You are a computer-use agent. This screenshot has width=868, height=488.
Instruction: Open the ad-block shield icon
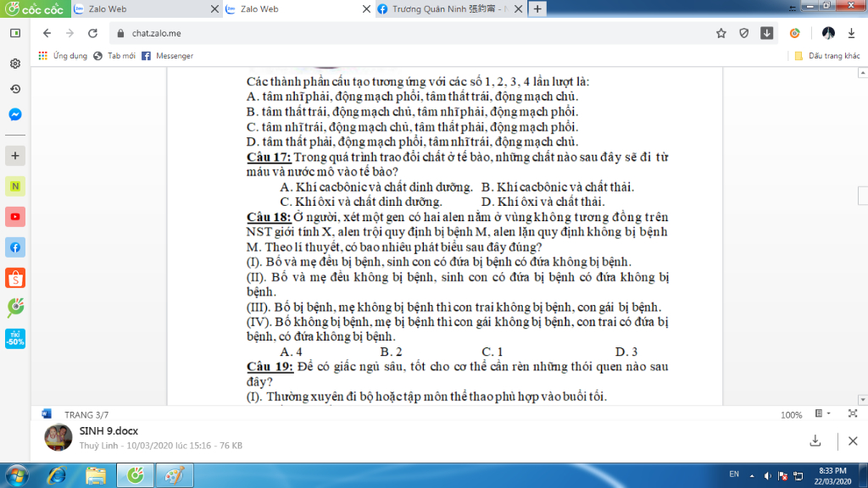pos(744,33)
